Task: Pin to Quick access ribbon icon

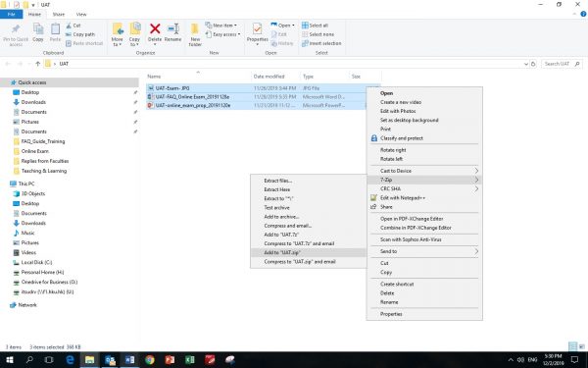Action: click(x=16, y=34)
